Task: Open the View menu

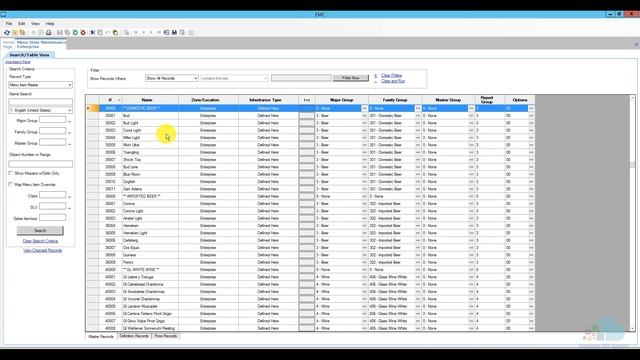Action: click(x=36, y=24)
